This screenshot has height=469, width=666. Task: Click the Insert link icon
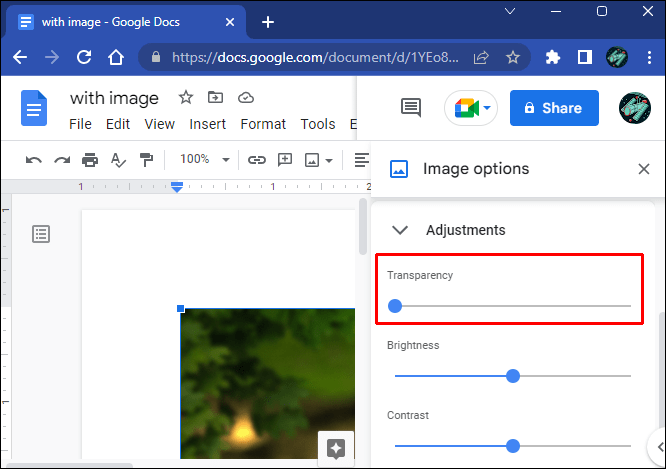coord(257,160)
